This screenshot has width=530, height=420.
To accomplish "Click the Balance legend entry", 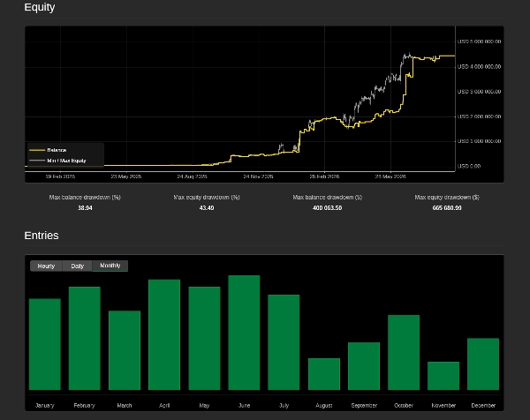I will (x=48, y=150).
